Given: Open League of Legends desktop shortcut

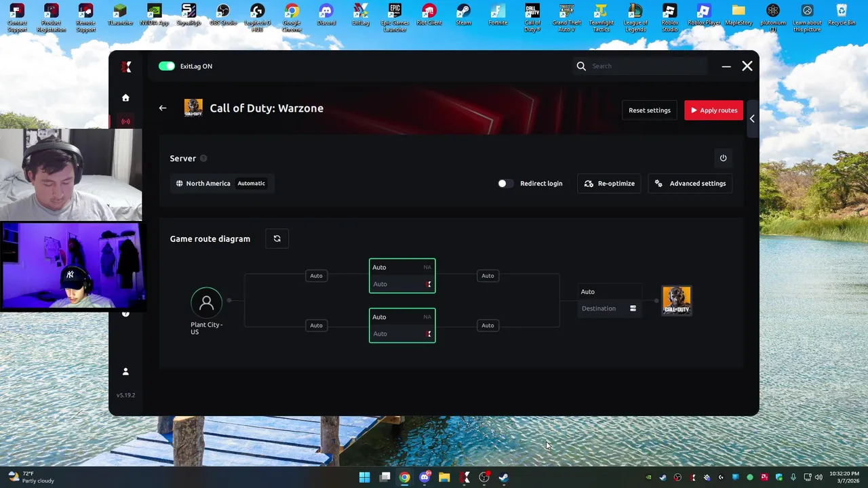Looking at the screenshot, I should pyautogui.click(x=635, y=18).
